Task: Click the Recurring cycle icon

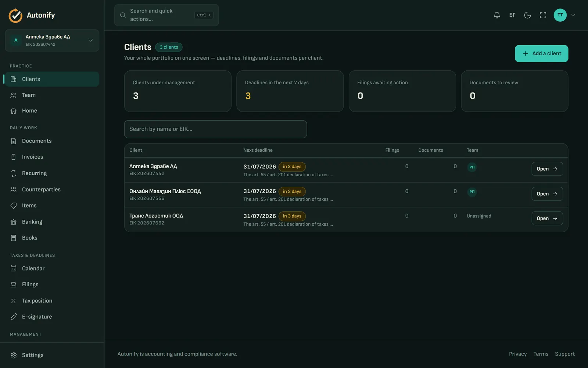Action: [x=14, y=173]
